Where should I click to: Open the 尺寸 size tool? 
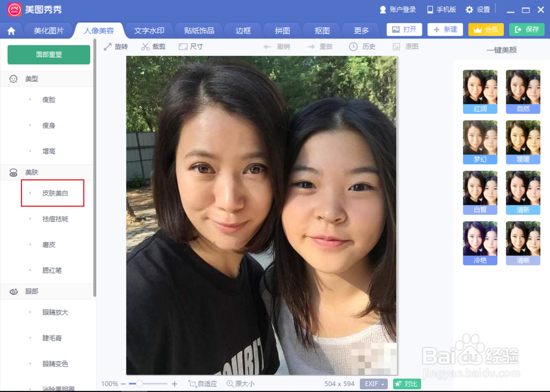pyautogui.click(x=191, y=47)
